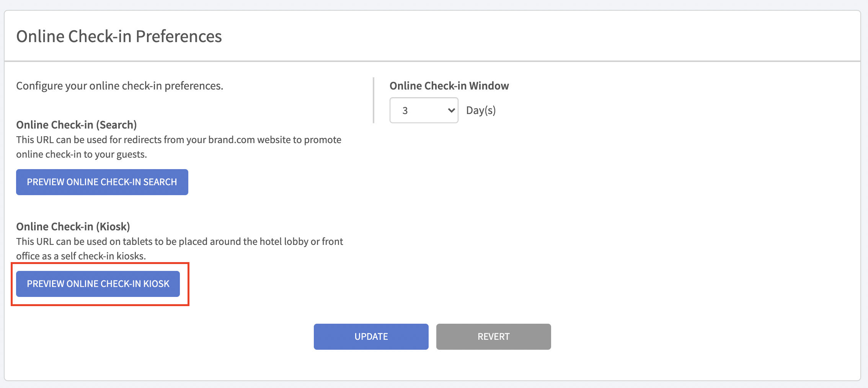The height and width of the screenshot is (388, 868).
Task: Click the word UPDATE on the blue button
Action: point(371,337)
